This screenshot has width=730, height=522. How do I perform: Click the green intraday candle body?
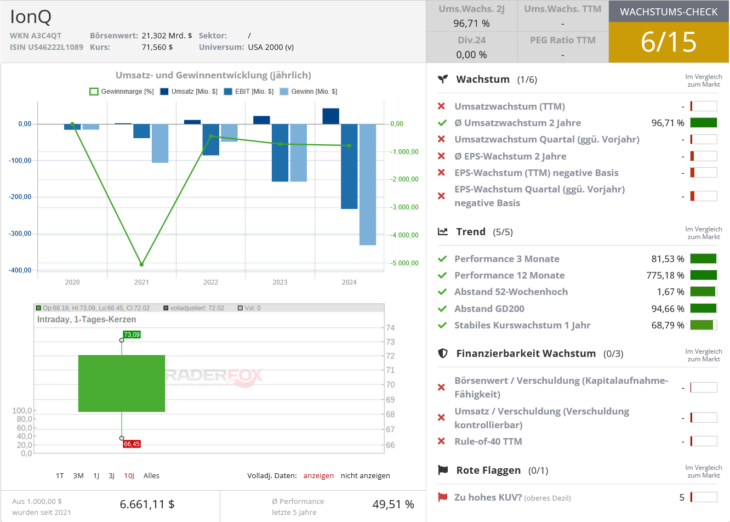point(122,383)
